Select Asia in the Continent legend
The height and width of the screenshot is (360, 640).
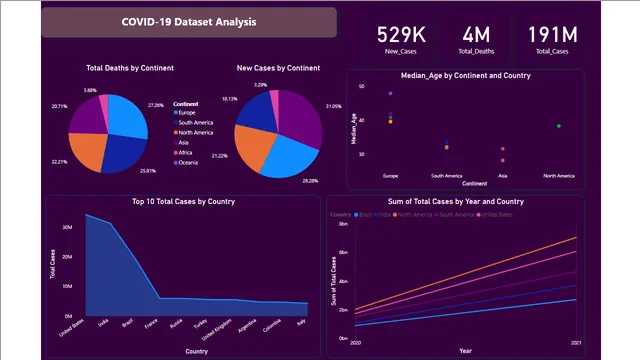click(181, 142)
